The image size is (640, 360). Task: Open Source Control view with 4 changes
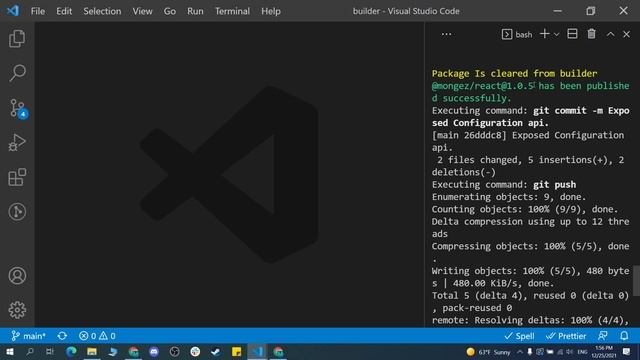17,108
